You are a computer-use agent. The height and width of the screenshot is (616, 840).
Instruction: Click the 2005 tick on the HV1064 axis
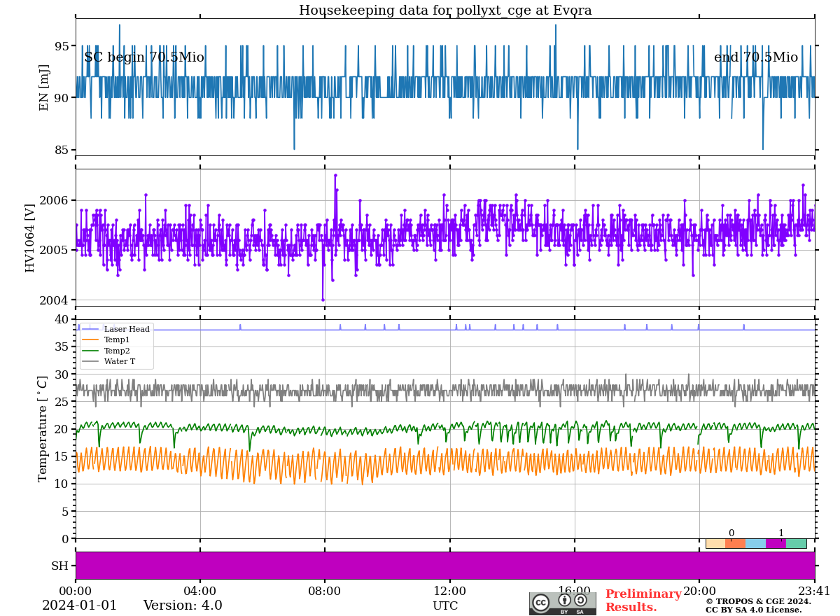(x=54, y=250)
